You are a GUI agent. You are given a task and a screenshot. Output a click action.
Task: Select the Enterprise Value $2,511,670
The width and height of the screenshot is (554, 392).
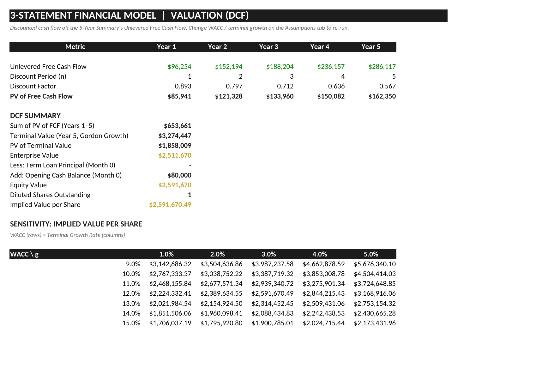tap(175, 155)
